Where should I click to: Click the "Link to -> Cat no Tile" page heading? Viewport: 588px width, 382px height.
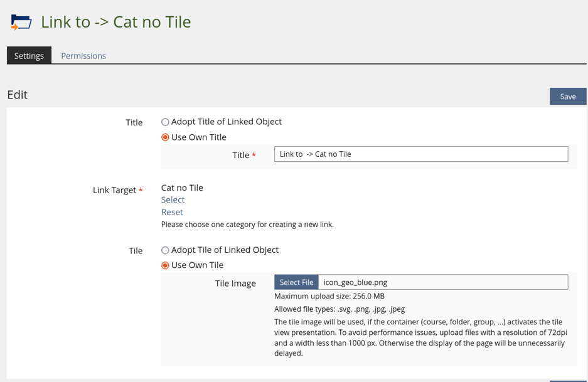click(115, 22)
